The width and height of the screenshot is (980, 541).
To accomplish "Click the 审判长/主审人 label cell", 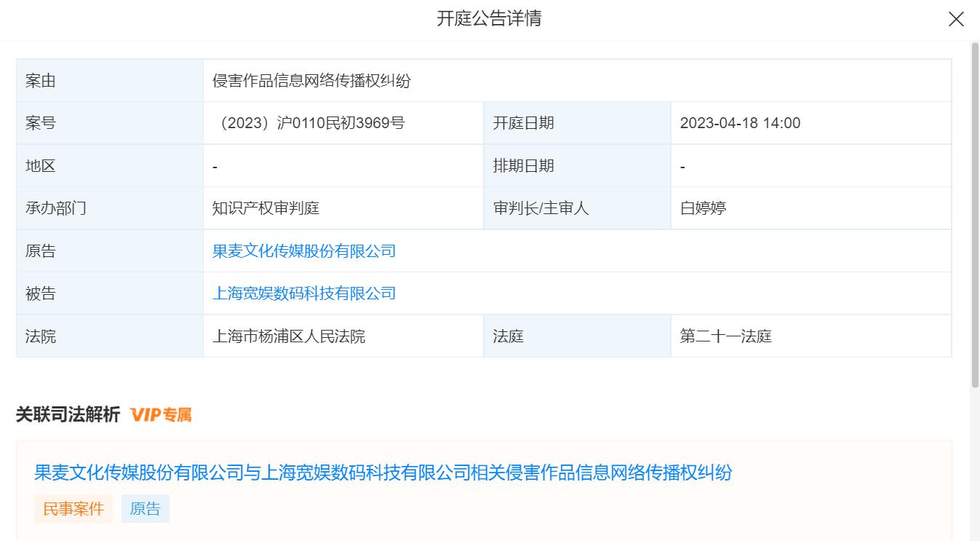I will tap(577, 208).
